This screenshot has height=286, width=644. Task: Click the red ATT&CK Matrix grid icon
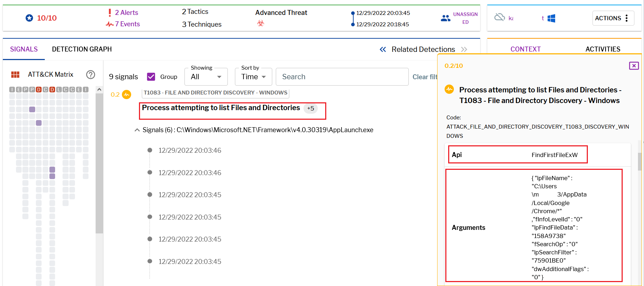[x=15, y=74]
